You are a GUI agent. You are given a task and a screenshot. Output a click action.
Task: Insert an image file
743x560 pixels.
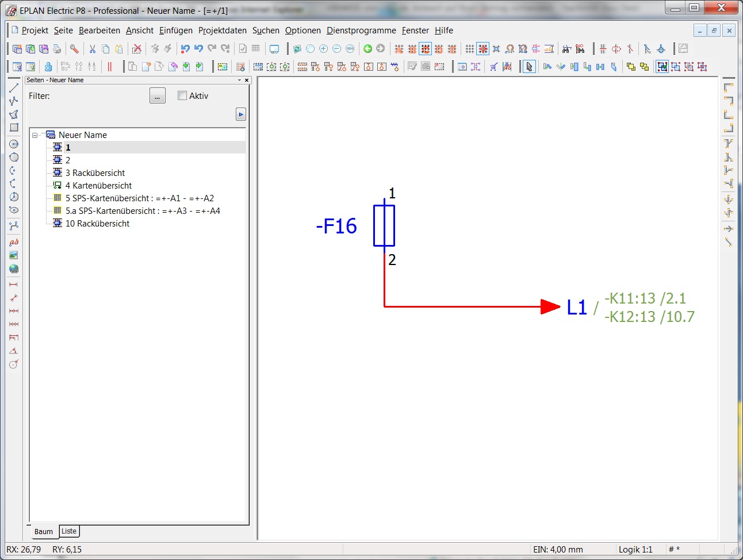pyautogui.click(x=14, y=255)
